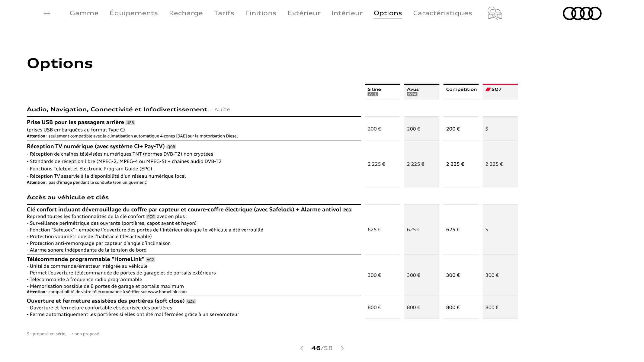Screen dimensions: 644x362
Task: Click the PG3 option code
Action: point(347,210)
